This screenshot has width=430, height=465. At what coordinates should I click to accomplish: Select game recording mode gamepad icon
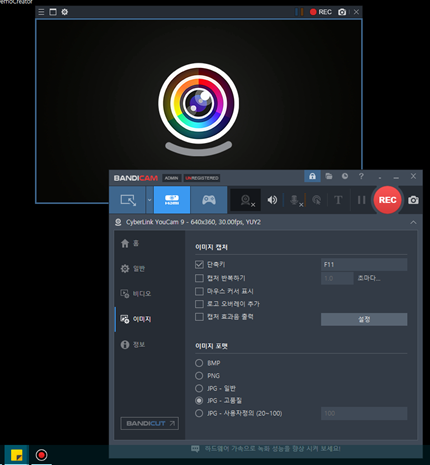209,200
